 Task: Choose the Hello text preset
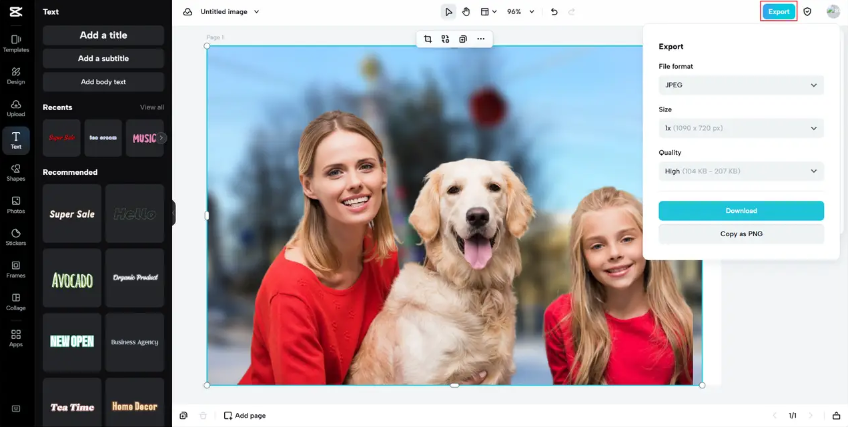pos(135,214)
